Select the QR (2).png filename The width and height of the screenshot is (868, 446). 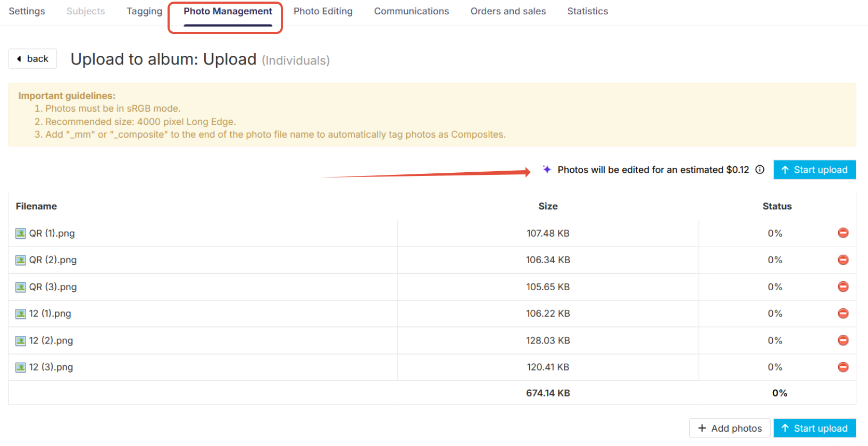pos(53,260)
